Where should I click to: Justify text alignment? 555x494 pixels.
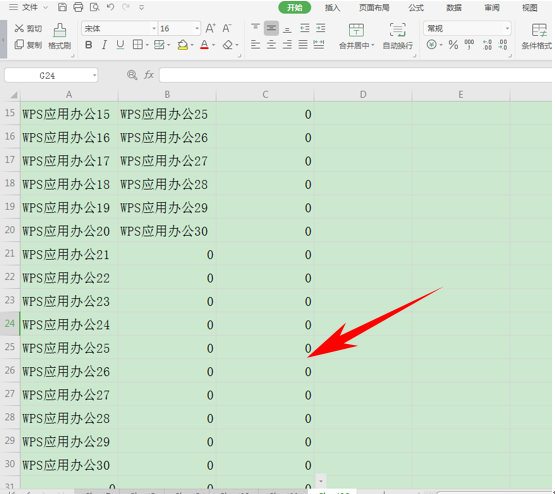pos(303,45)
